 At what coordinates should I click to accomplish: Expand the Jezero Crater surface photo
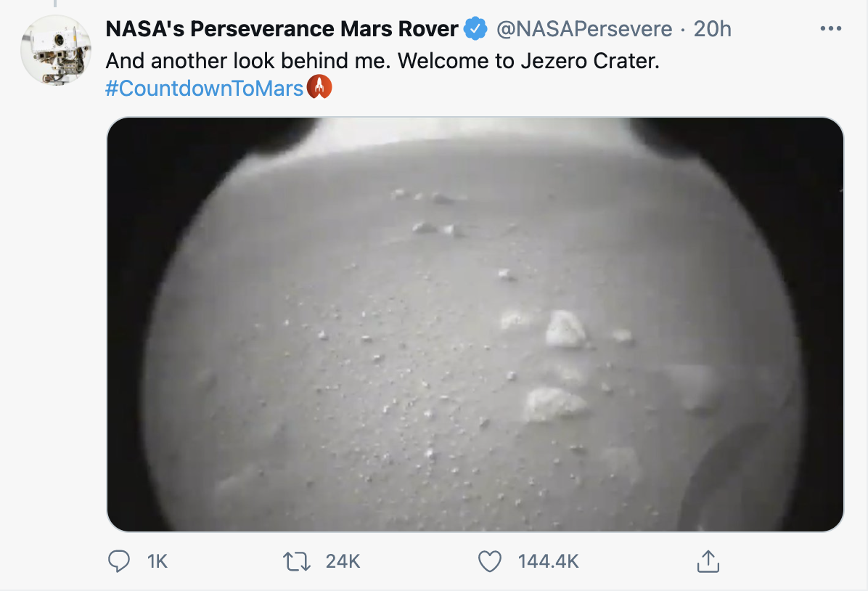pyautogui.click(x=475, y=324)
